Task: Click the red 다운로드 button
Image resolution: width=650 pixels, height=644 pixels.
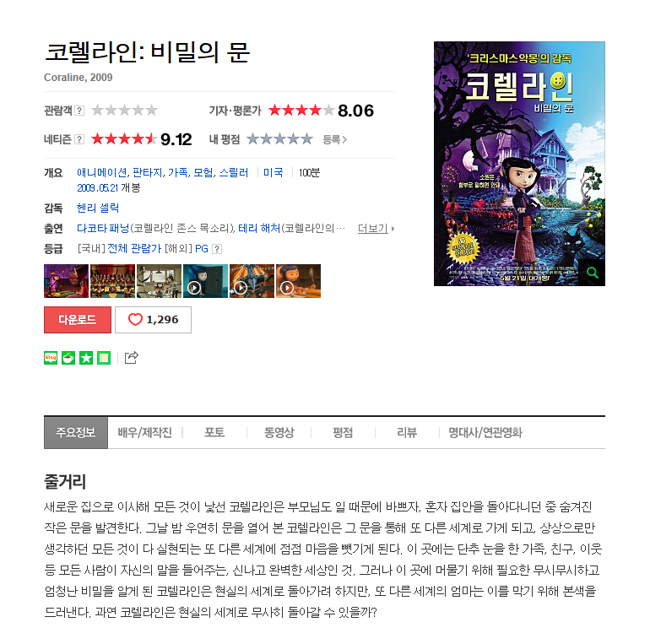Action: [78, 320]
